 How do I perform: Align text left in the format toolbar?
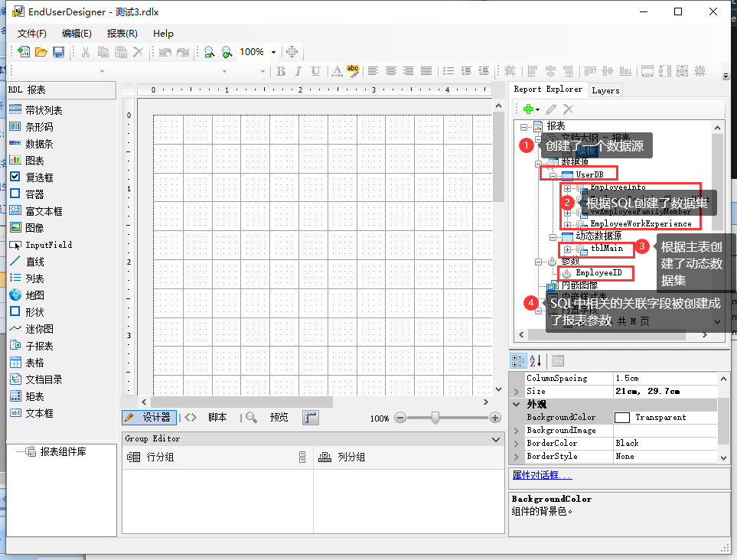pyautogui.click(x=373, y=71)
